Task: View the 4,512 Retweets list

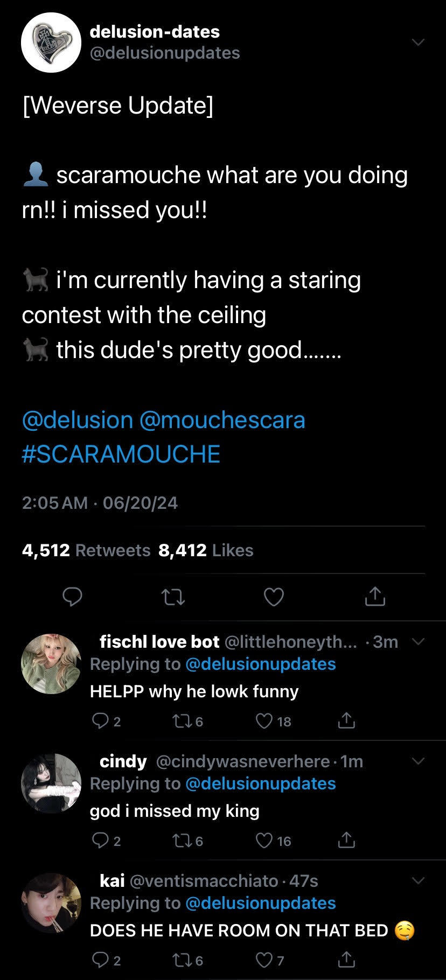Action: (x=86, y=550)
